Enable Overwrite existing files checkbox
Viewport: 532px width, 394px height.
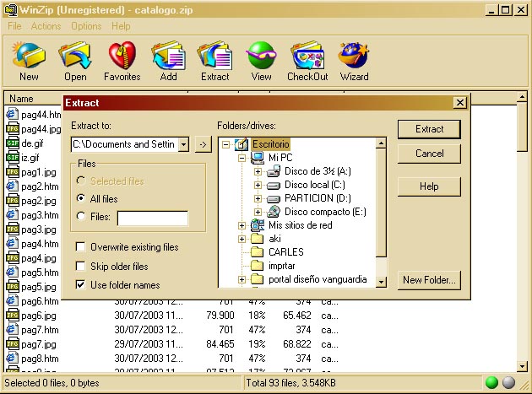point(80,247)
